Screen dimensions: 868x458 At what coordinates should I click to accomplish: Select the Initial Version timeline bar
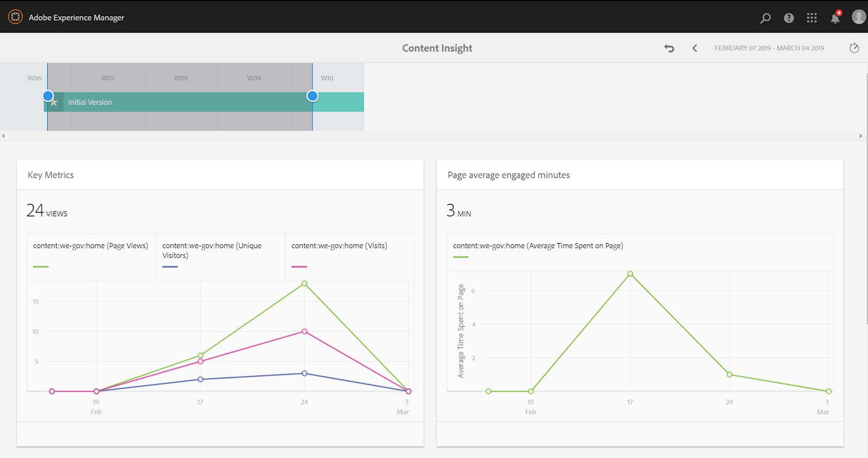tap(184, 102)
